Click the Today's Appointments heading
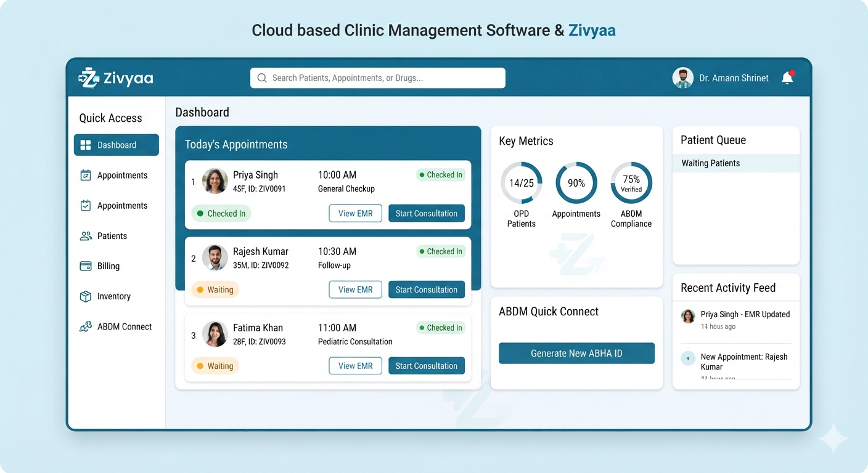The width and height of the screenshot is (868, 473). click(x=236, y=145)
